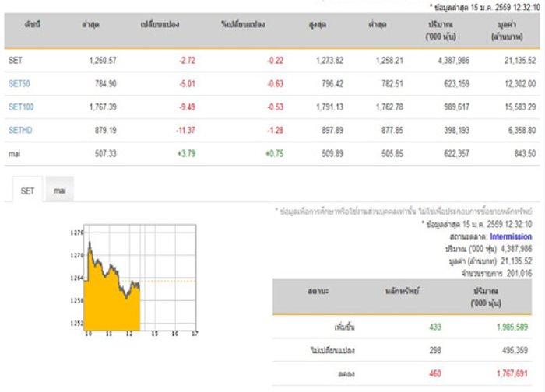This screenshot has height=392, width=545.
Task: Click SETHD percent change -1.28
Action: click(x=276, y=130)
